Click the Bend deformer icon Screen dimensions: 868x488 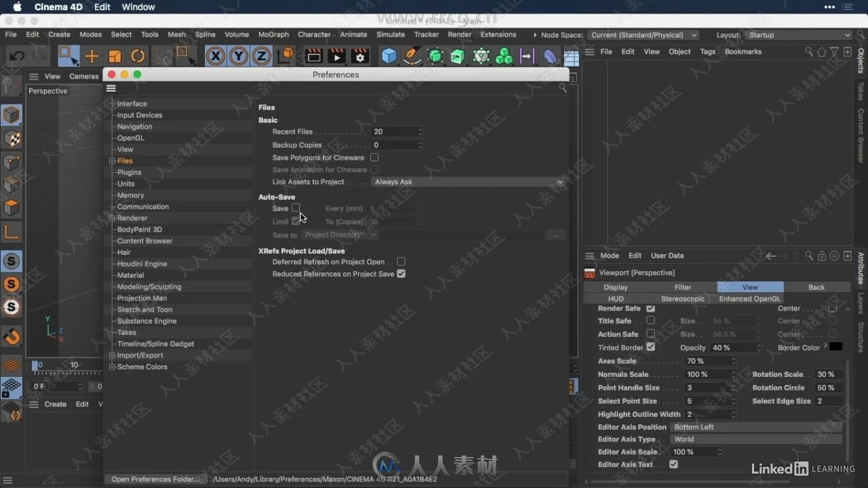[551, 56]
